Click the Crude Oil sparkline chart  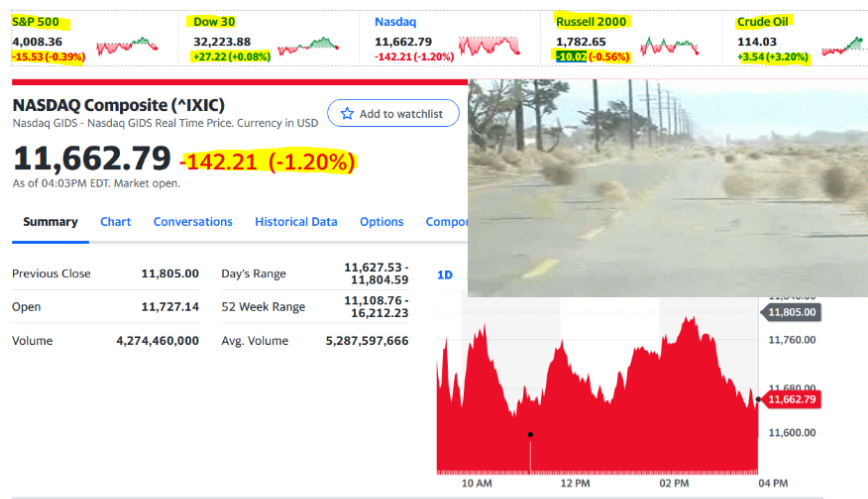[x=843, y=46]
